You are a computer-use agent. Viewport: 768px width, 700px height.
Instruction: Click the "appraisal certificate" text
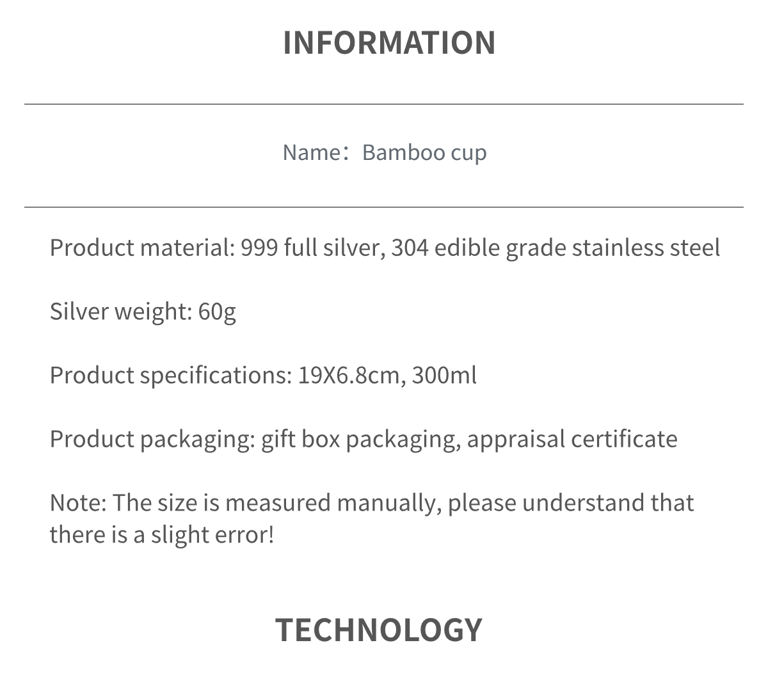click(572, 439)
